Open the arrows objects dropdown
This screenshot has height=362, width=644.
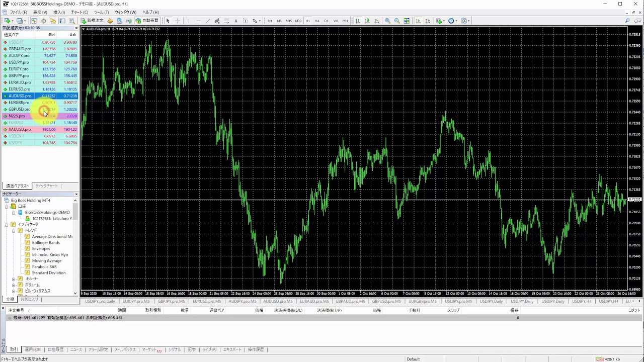pos(257,21)
